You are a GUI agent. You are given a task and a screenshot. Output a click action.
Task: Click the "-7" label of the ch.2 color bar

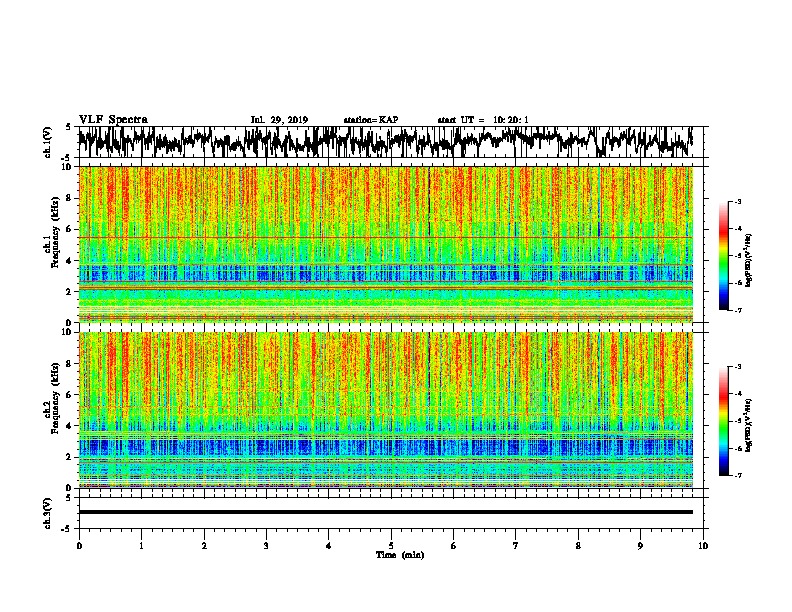click(737, 475)
